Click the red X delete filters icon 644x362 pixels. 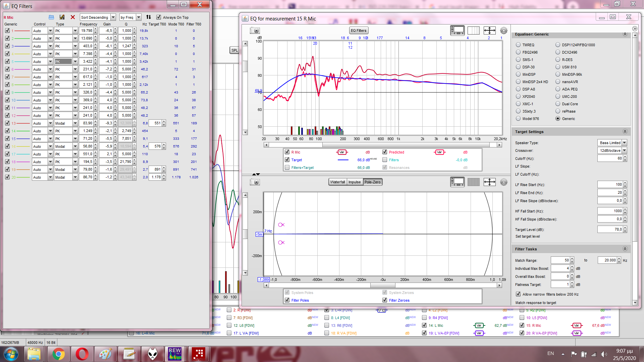73,17
